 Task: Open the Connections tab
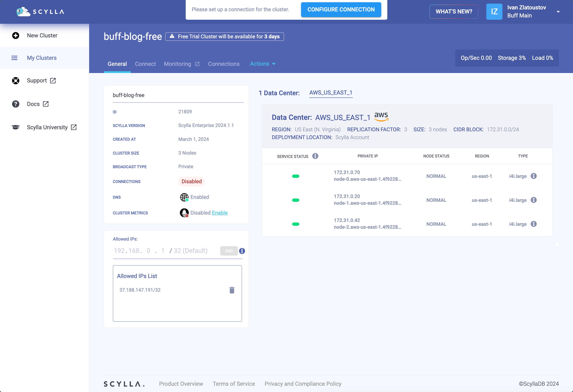224,64
